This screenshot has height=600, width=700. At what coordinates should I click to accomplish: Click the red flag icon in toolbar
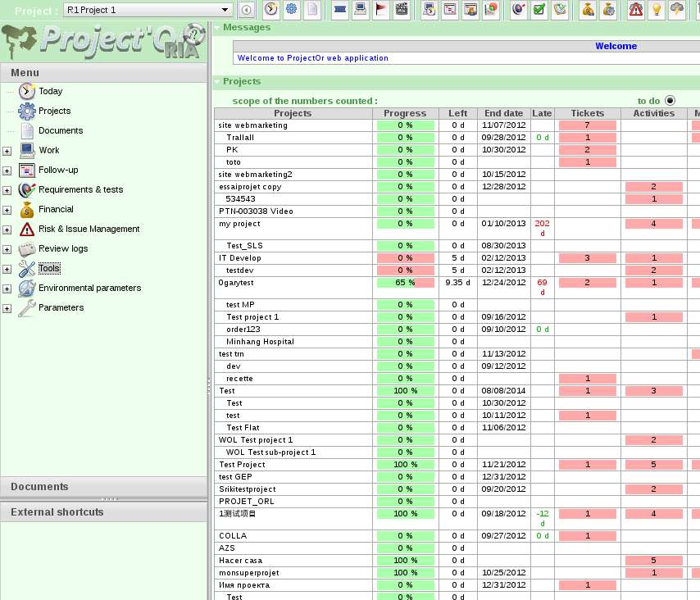(381, 10)
